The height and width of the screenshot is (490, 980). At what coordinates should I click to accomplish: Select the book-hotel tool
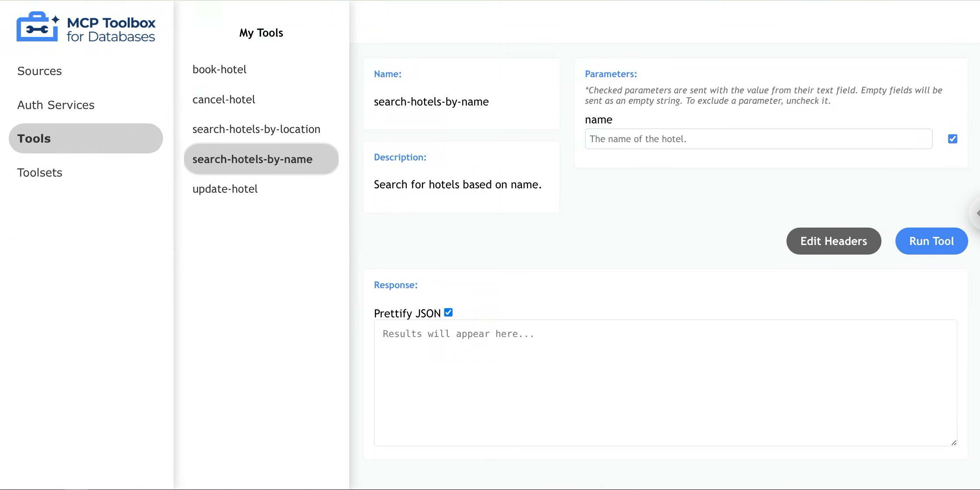tap(219, 69)
